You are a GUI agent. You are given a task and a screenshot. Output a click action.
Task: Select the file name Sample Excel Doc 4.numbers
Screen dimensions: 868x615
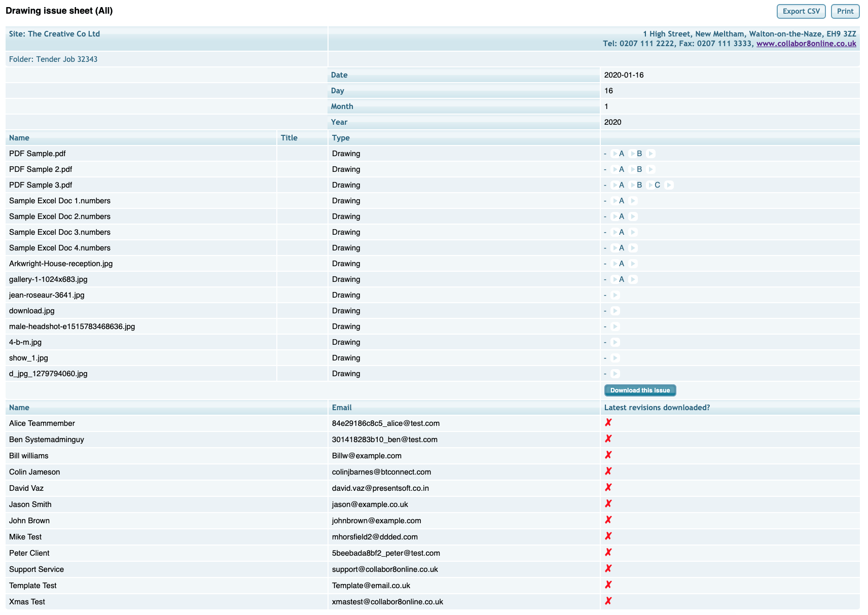60,248
